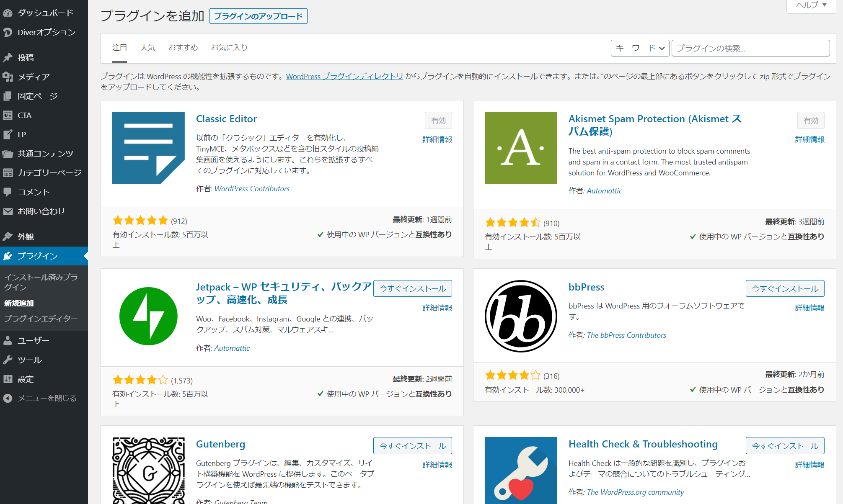
Task: Click the Jetpack plugin title link
Action: 284,293
